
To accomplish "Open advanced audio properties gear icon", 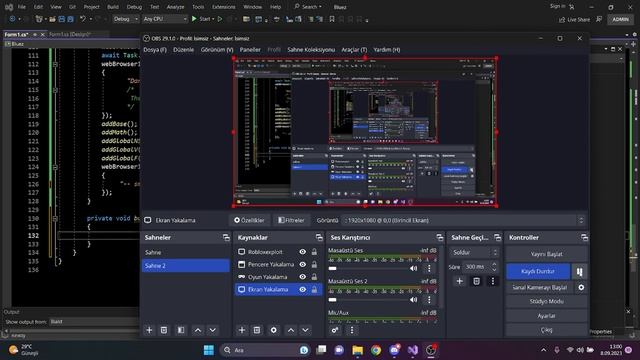I will (335, 330).
